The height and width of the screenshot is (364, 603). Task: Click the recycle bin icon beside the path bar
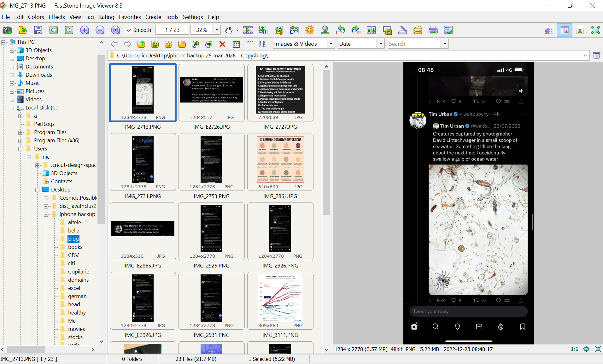596,56
